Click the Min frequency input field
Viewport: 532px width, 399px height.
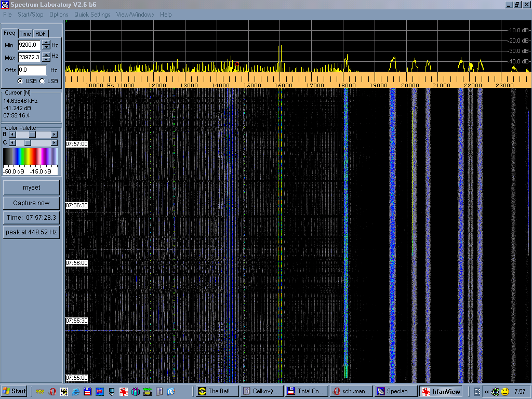[x=29, y=45]
